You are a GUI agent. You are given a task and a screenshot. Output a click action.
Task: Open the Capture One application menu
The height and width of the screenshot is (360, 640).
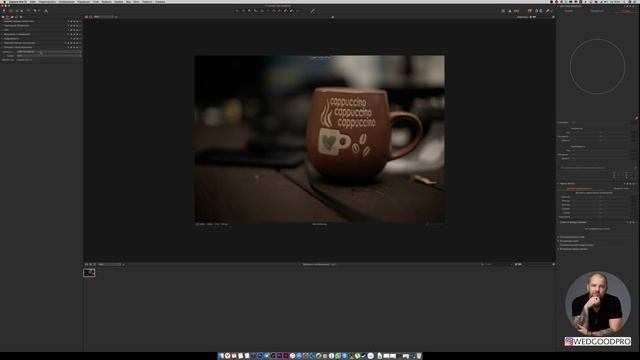point(18,2)
